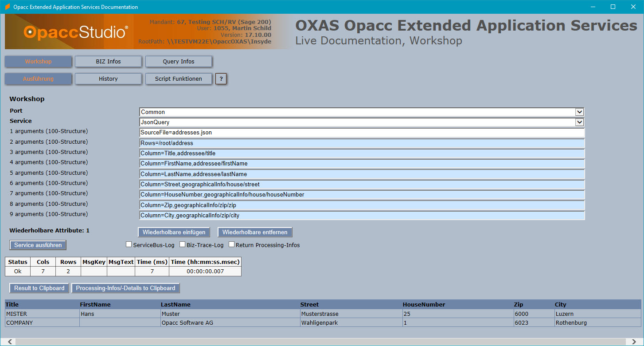
Task: Open the ? help button
Action: point(221,79)
